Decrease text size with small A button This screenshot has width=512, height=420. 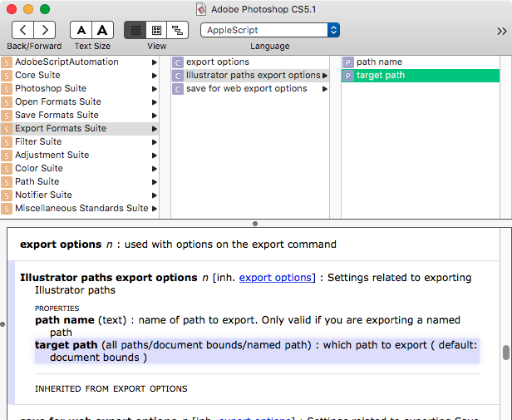pos(81,30)
